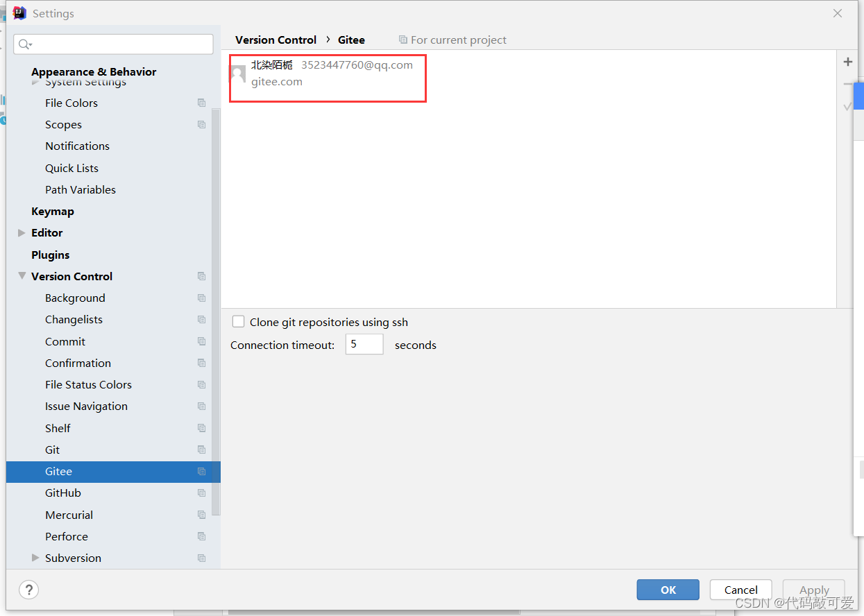This screenshot has width=864, height=616.
Task: Click the project-level icon next to Mercurial
Action: [201, 515]
